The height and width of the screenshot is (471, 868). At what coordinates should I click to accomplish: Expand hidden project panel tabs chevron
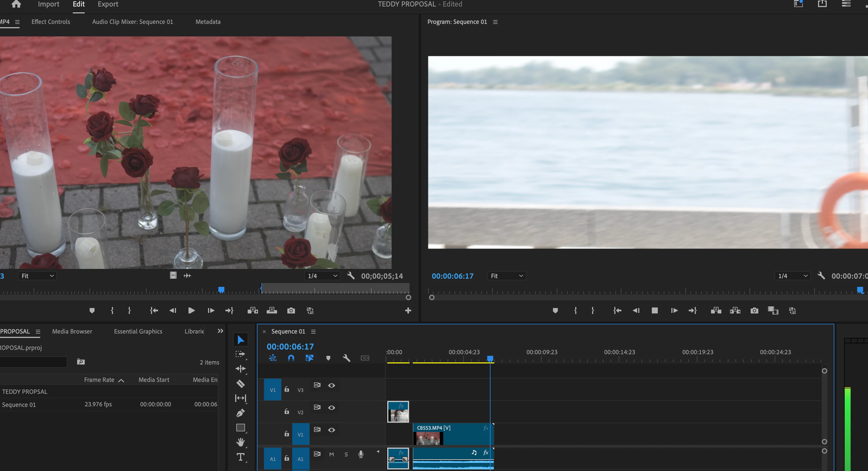tap(220, 331)
